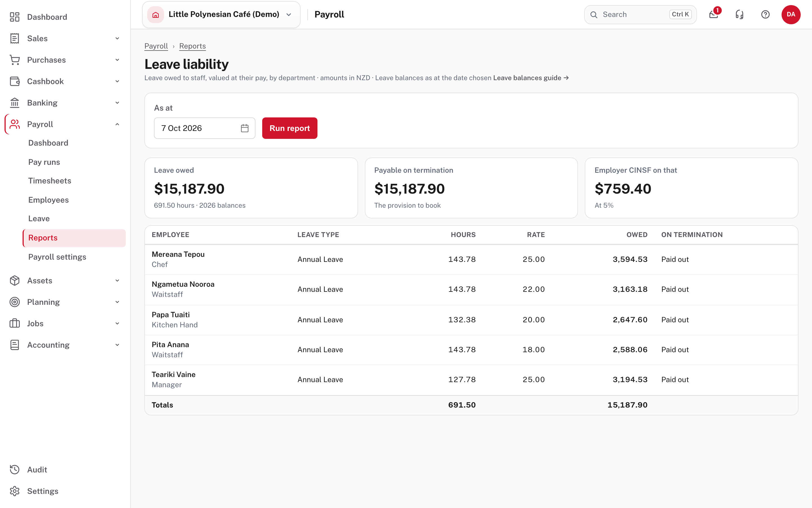
Task: Click the café home icon in switcher
Action: pyautogui.click(x=155, y=14)
